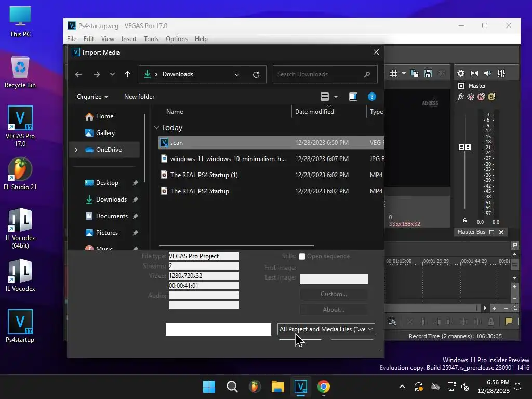Maximize the Master Bus panel

(x=492, y=232)
